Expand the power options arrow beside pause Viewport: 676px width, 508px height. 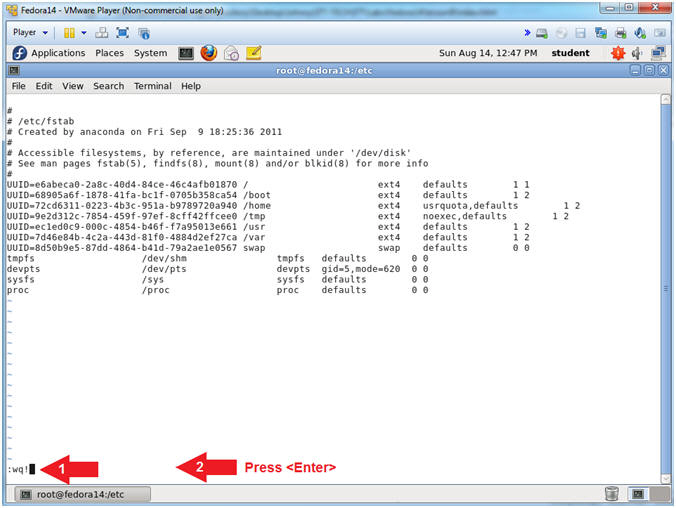[84, 33]
